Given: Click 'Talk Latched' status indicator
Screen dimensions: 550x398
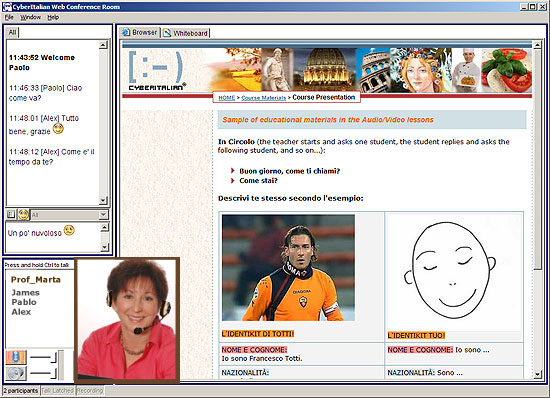Looking at the screenshot, I should pos(58,391).
